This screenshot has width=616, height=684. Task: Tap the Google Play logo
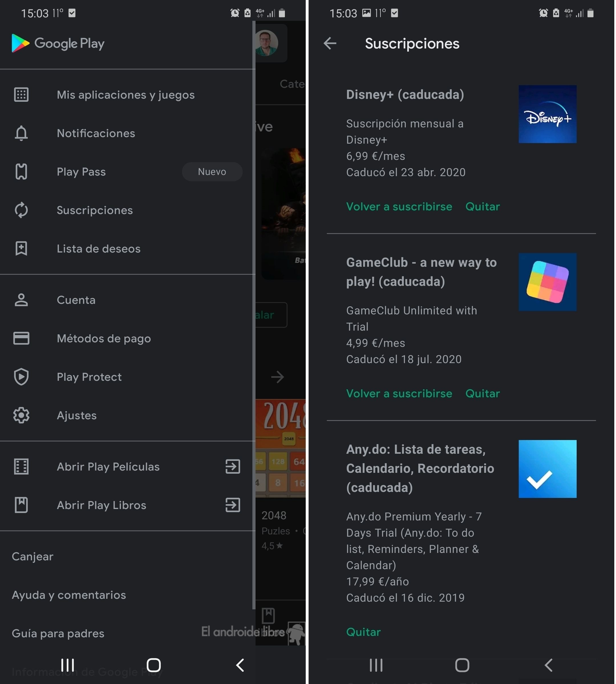coord(58,43)
